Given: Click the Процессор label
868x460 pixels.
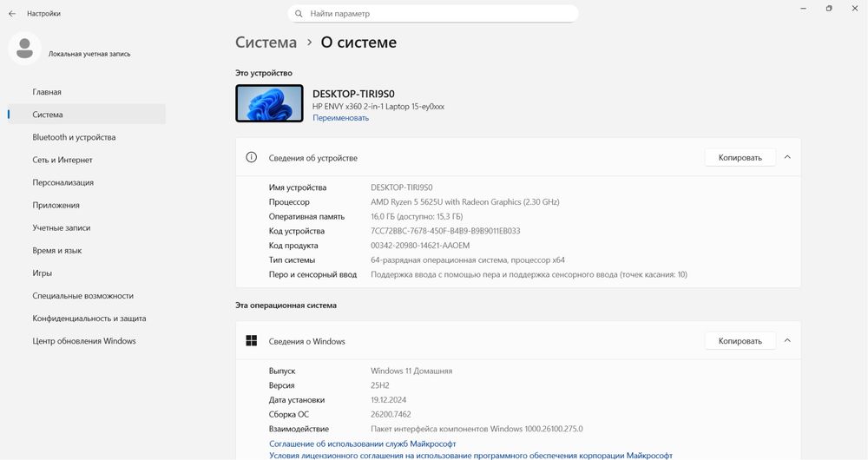Looking at the screenshot, I should (289, 202).
